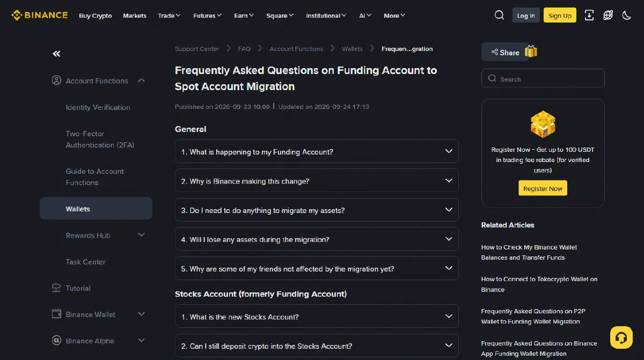
Task: Open 'How to Connect to Tokocrypto Wallet' article
Action: coord(539,284)
